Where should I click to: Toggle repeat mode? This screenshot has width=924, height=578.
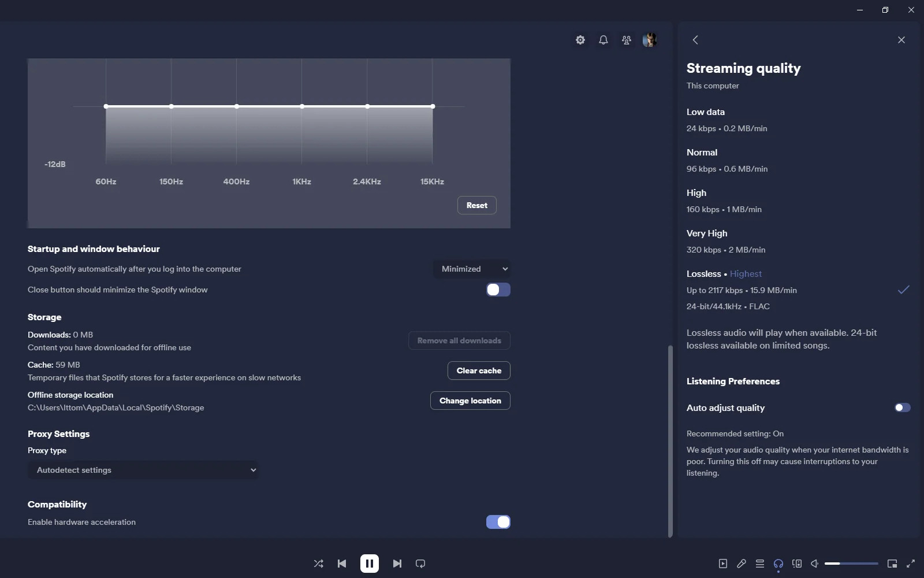click(x=420, y=564)
